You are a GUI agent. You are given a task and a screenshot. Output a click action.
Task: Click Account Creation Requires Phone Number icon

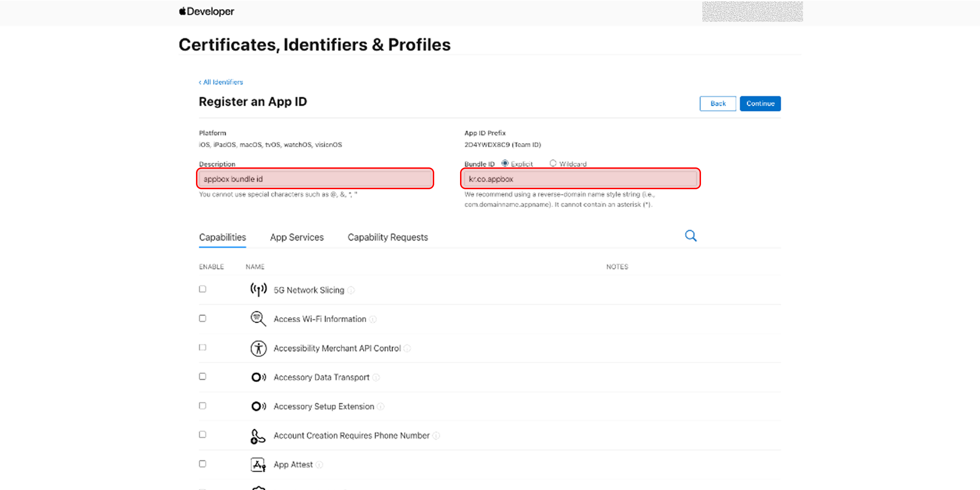click(x=258, y=436)
